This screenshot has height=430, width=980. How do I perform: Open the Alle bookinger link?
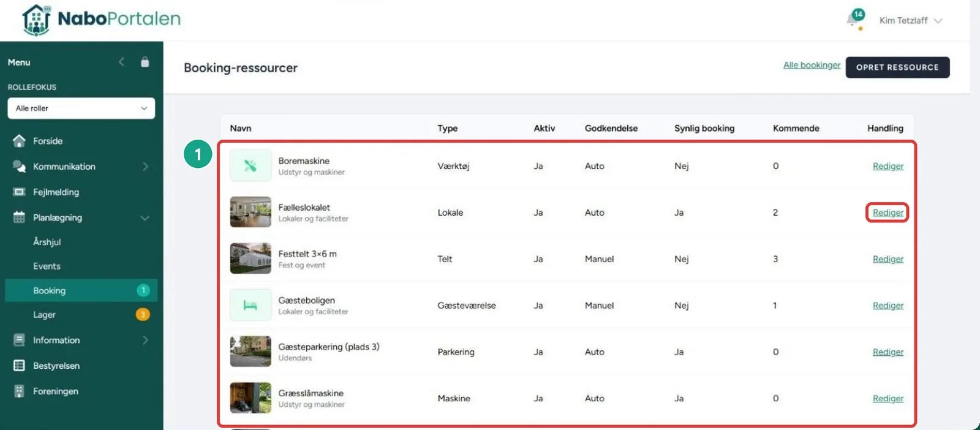click(x=812, y=65)
